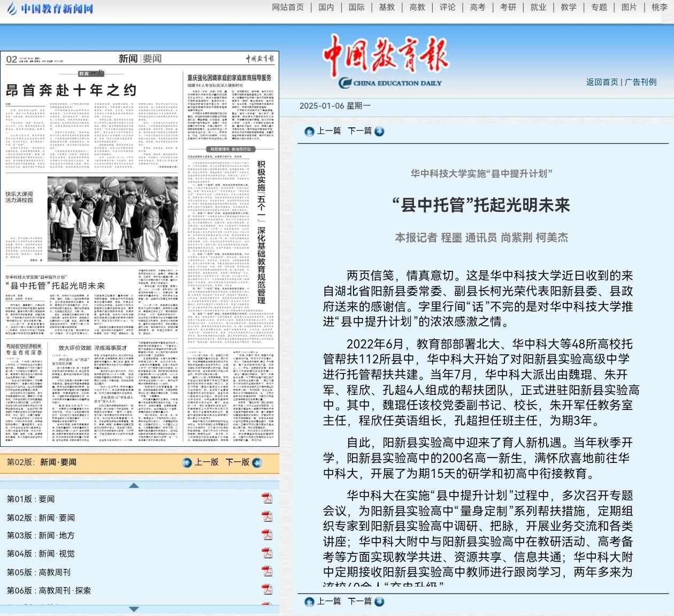Click 上一版 text link
The height and width of the screenshot is (616, 674).
click(x=206, y=462)
